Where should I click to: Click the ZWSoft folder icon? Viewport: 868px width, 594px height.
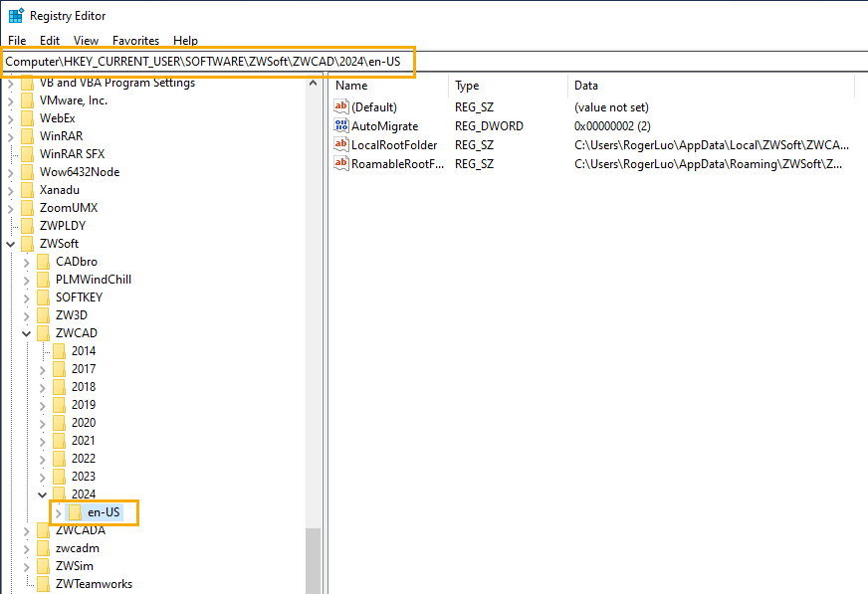[x=27, y=244]
